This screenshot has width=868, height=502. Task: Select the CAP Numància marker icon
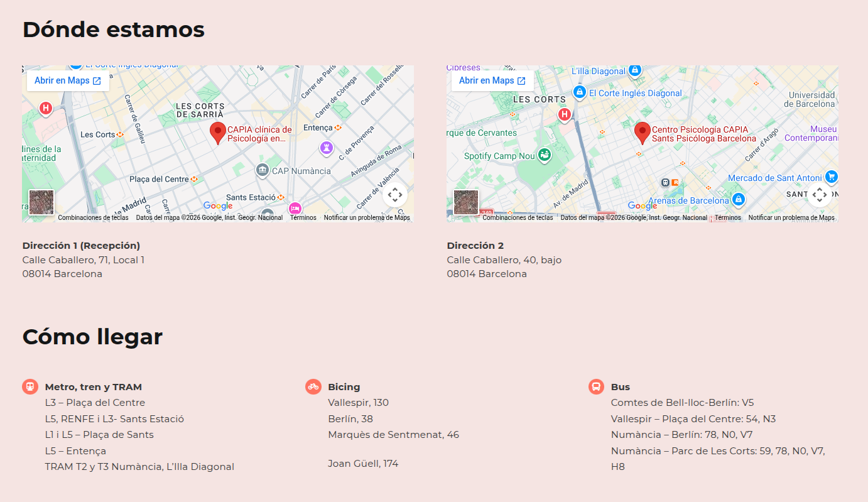click(x=263, y=170)
